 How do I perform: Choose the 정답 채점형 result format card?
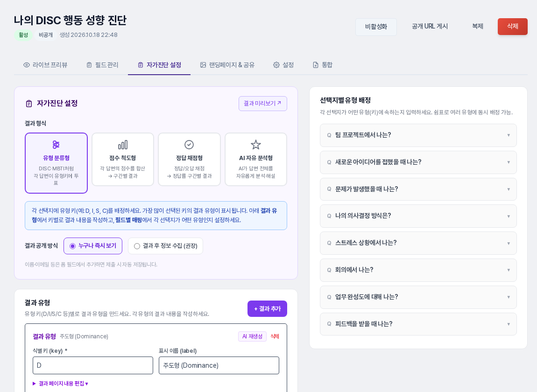pyautogui.click(x=189, y=160)
